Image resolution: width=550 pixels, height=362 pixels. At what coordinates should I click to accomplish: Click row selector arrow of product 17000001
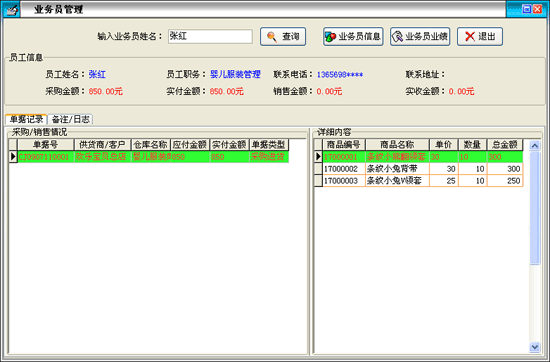(x=318, y=156)
